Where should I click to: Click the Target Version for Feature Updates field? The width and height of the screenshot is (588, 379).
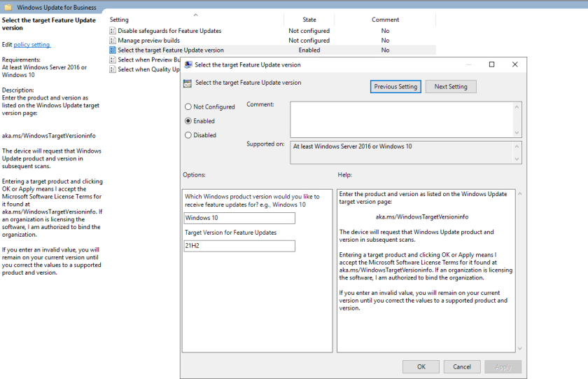click(x=239, y=246)
